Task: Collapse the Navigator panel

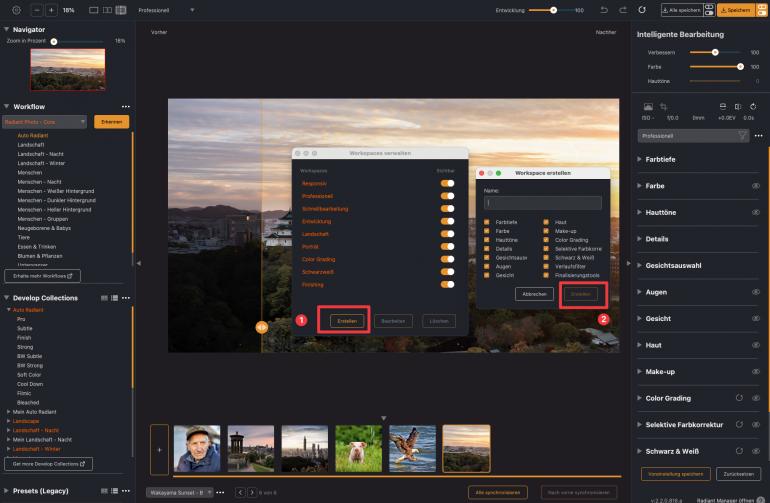Action: point(6,29)
